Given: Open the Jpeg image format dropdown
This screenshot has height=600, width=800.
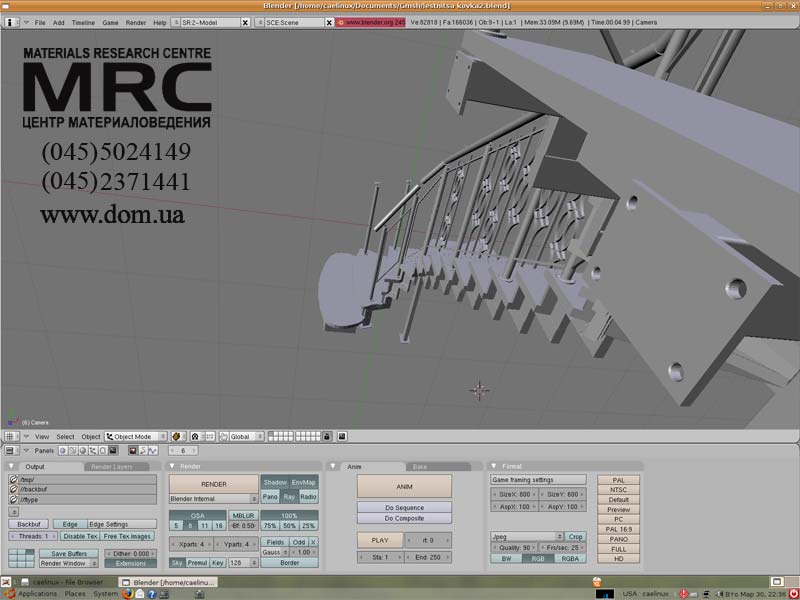Looking at the screenshot, I should (x=527, y=537).
